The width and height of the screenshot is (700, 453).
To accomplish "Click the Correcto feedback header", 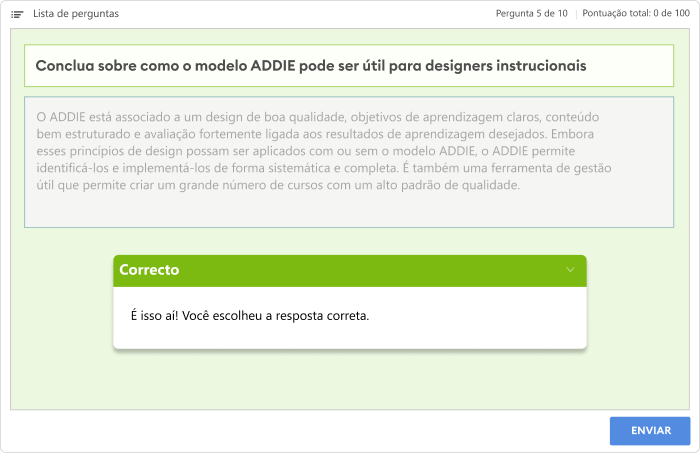I will [x=350, y=270].
